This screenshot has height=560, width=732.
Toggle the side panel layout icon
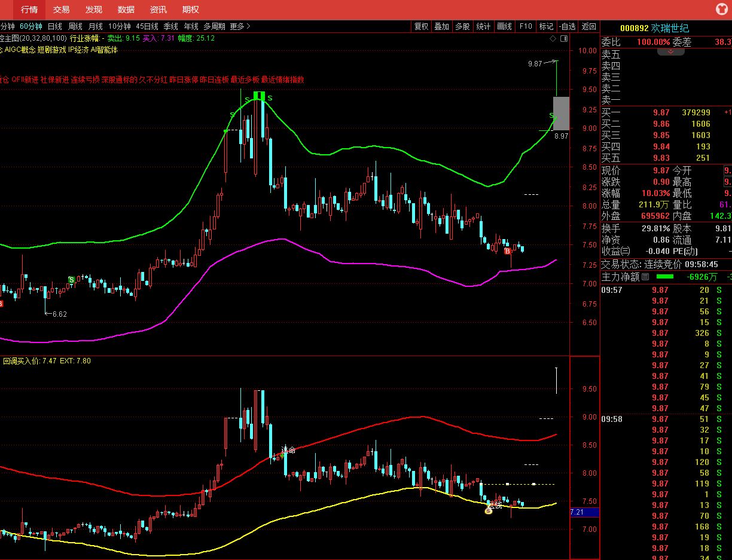click(x=563, y=38)
